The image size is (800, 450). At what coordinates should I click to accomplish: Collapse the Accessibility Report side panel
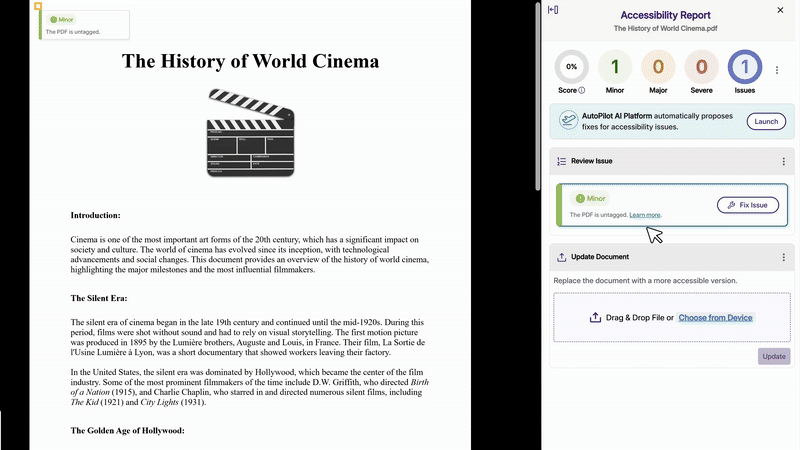(x=553, y=10)
